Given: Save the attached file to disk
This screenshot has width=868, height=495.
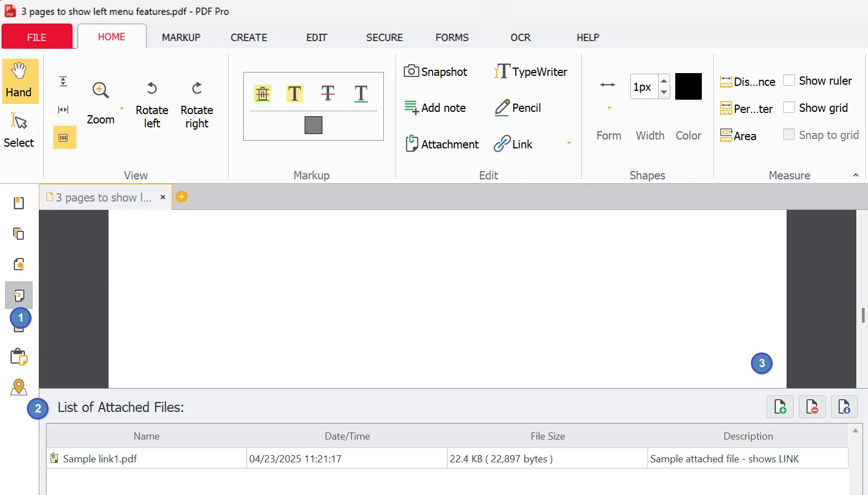Looking at the screenshot, I should (844, 407).
